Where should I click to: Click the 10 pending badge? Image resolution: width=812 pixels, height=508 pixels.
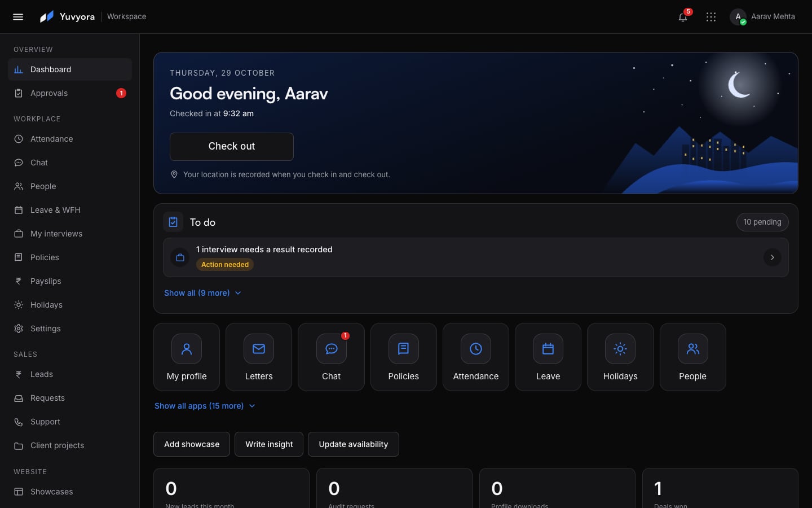click(762, 222)
